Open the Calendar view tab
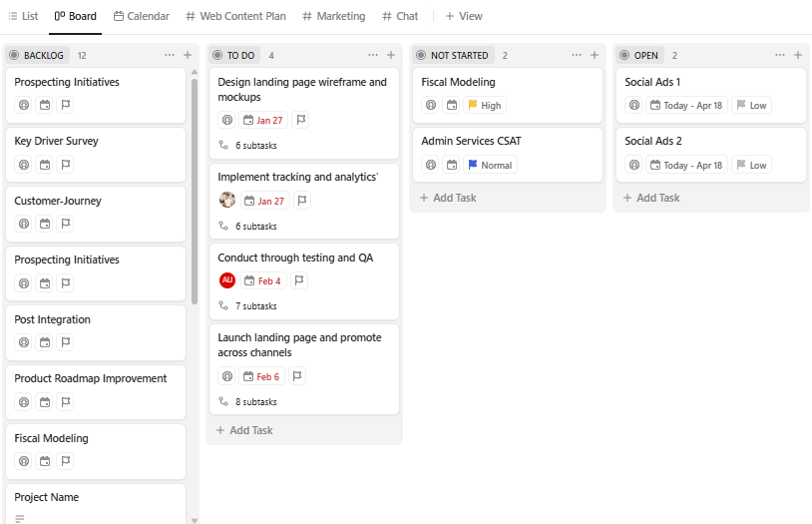Image resolution: width=812 pixels, height=524 pixels. point(142,16)
